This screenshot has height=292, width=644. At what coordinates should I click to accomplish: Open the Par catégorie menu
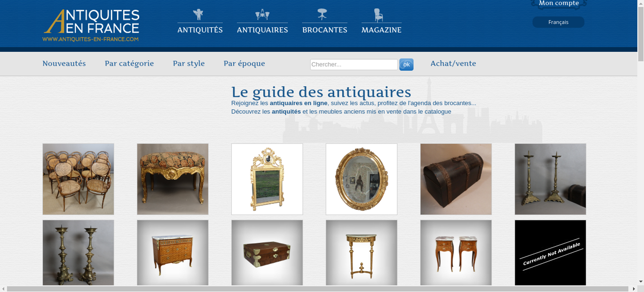click(129, 64)
